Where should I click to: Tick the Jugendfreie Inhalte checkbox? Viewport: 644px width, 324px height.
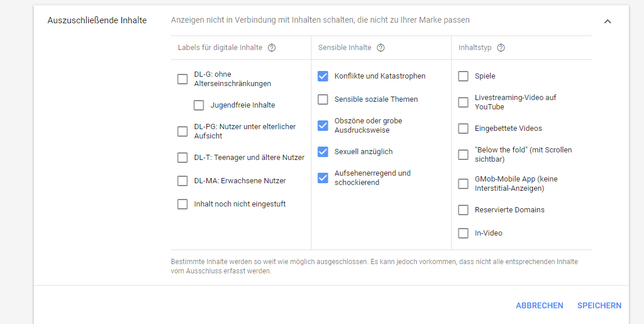tap(199, 105)
